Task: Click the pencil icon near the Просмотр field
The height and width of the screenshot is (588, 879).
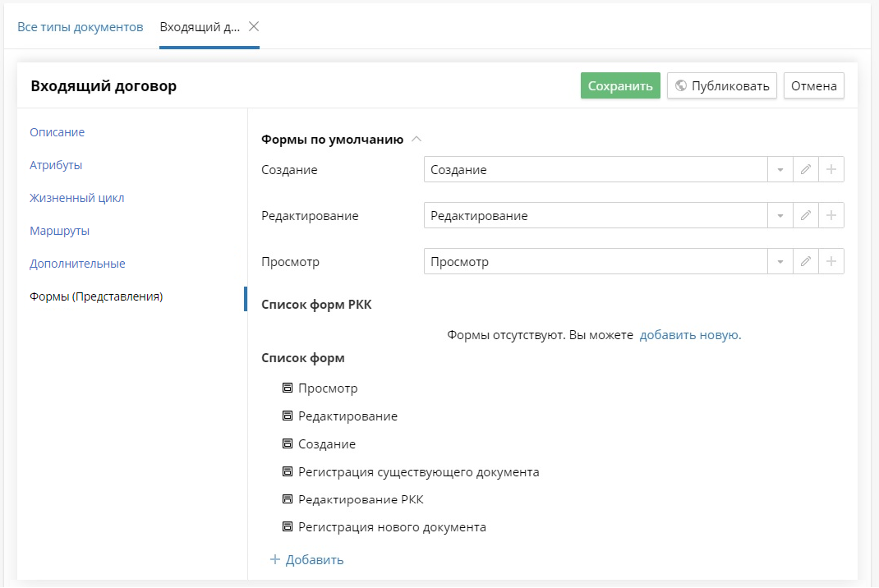Action: click(806, 261)
